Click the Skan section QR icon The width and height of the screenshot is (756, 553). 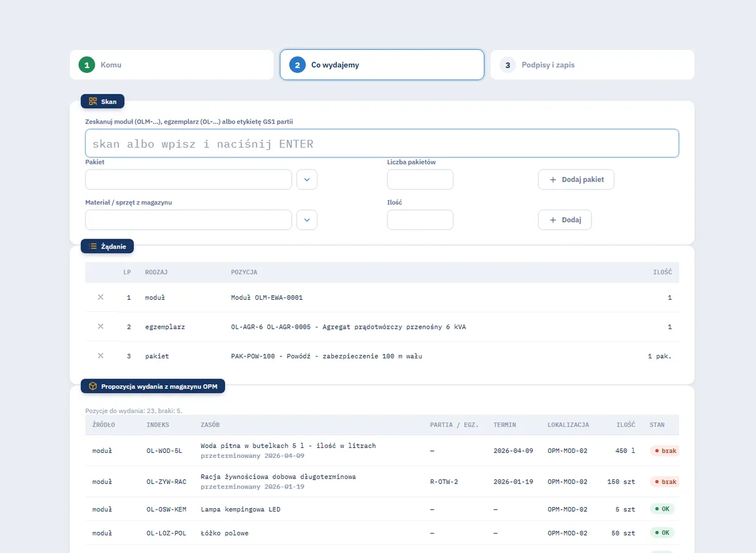tap(93, 101)
